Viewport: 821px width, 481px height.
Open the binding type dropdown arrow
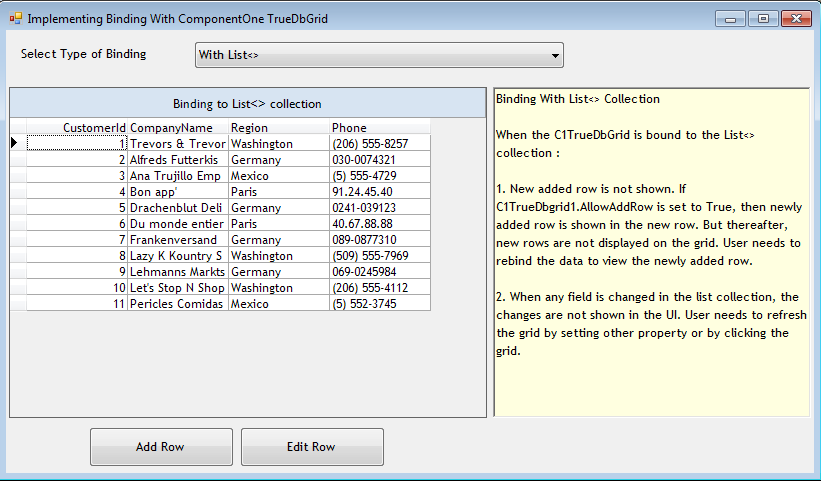click(555, 55)
